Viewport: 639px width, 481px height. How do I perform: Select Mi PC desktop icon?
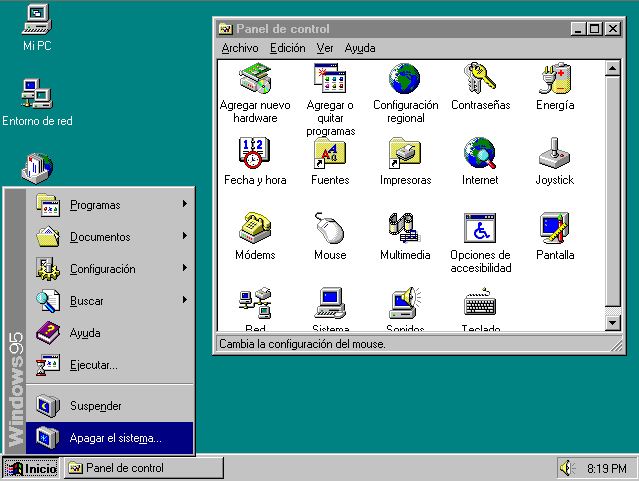37,20
